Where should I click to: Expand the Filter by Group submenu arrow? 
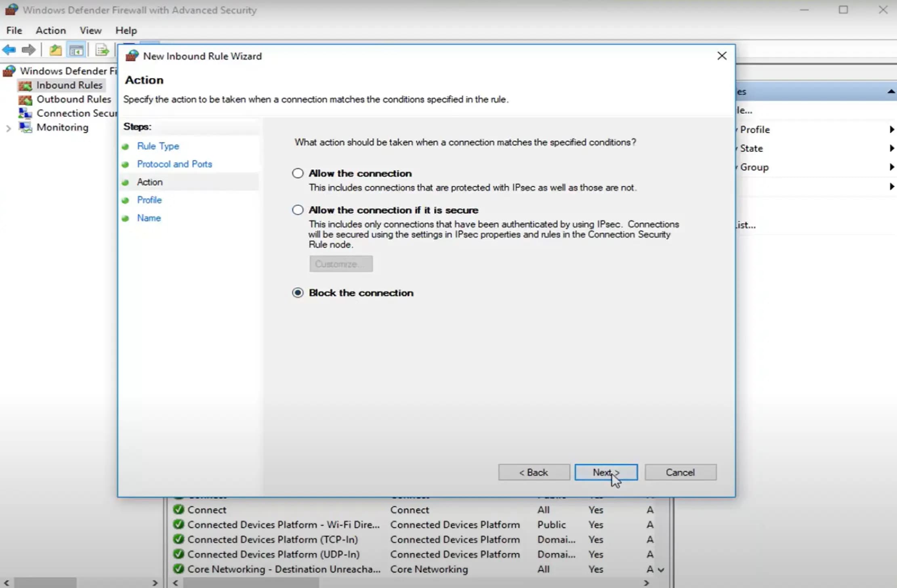click(891, 167)
